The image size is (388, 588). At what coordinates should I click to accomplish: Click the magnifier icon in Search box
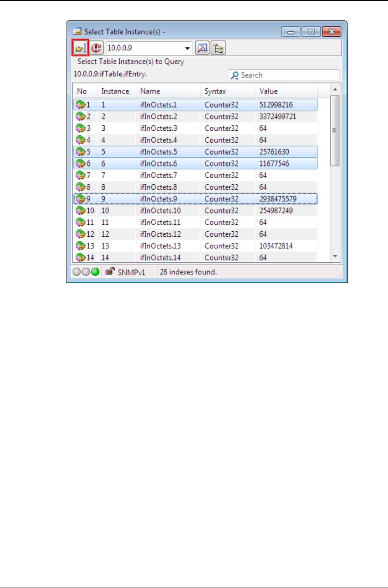[235, 75]
